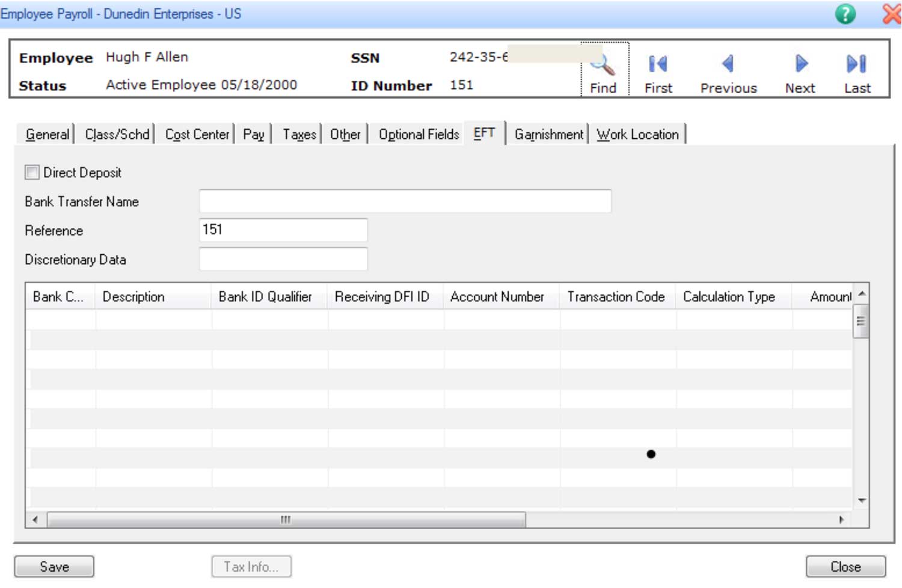The image size is (902, 588).
Task: Switch to the Pay tab
Action: coord(253,134)
